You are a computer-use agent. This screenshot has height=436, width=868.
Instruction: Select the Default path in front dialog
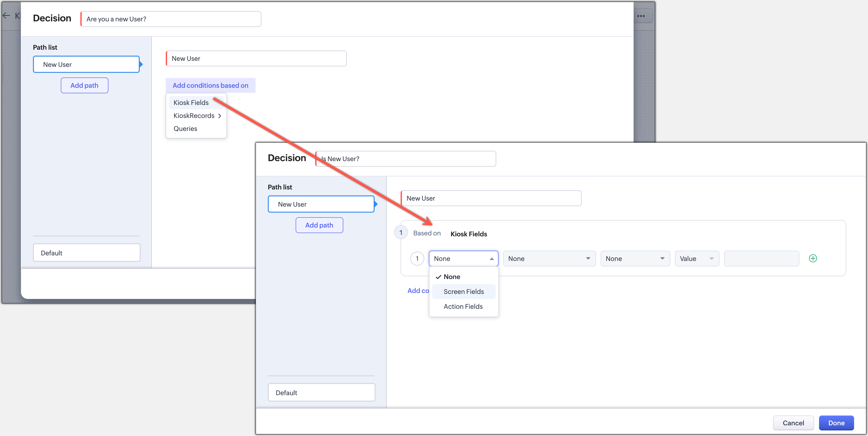(x=321, y=392)
